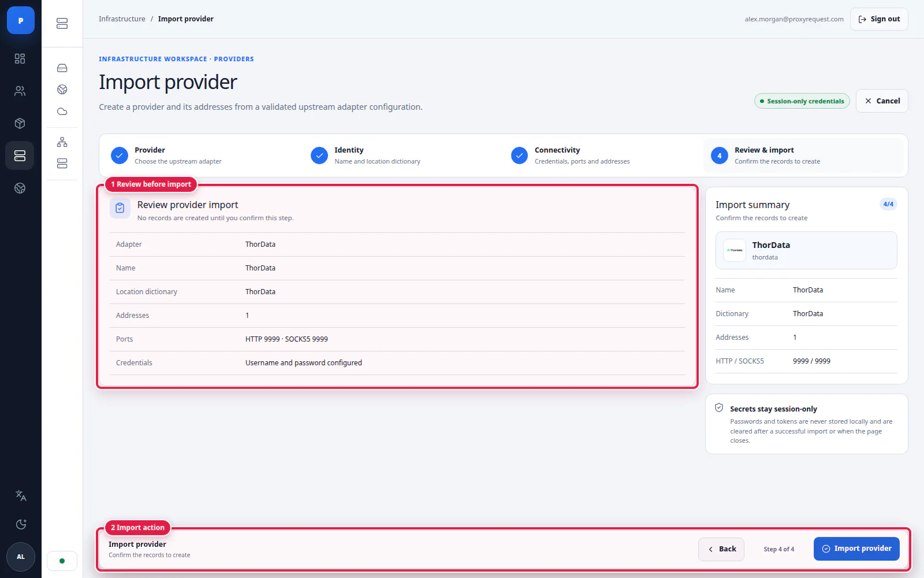Screen dimensions: 924x578
Task: Click the Provider step checkmark icon
Action: (x=119, y=155)
